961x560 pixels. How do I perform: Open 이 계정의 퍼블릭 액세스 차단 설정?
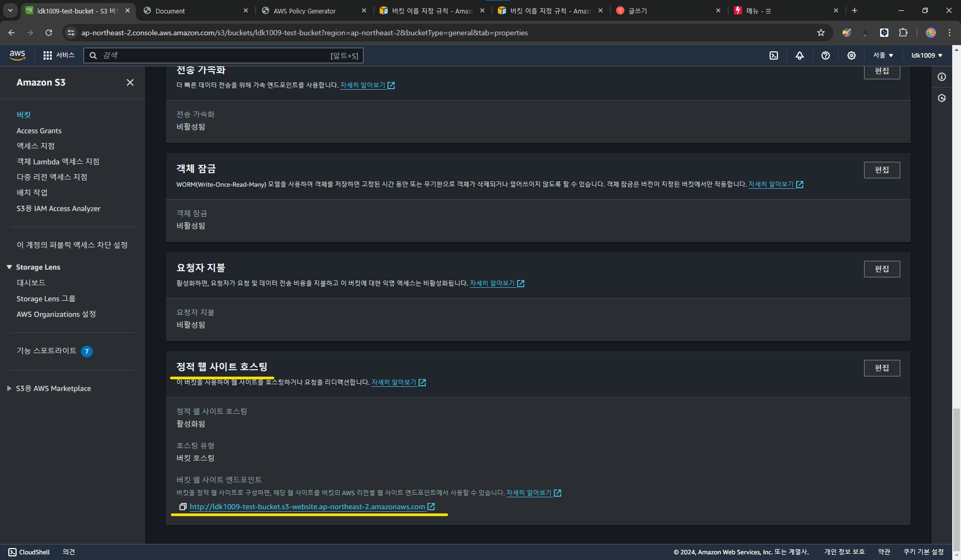coord(72,245)
